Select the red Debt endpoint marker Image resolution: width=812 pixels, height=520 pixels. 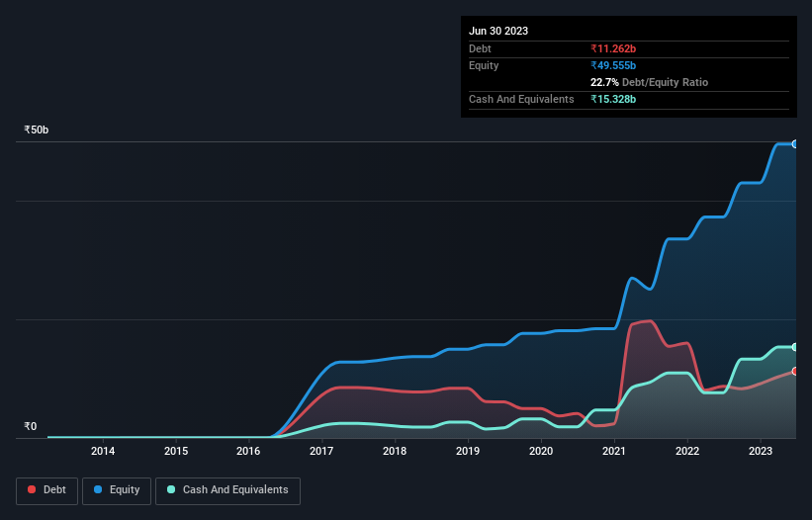click(795, 372)
